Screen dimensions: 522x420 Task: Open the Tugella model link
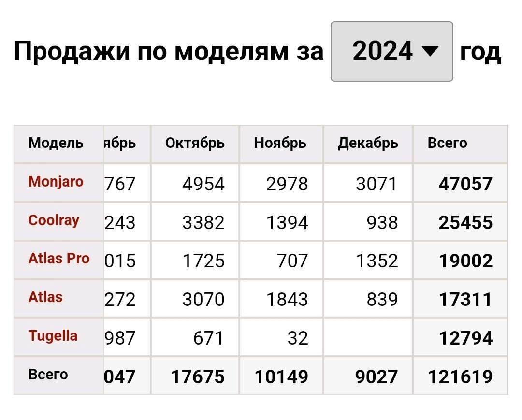tap(53, 336)
